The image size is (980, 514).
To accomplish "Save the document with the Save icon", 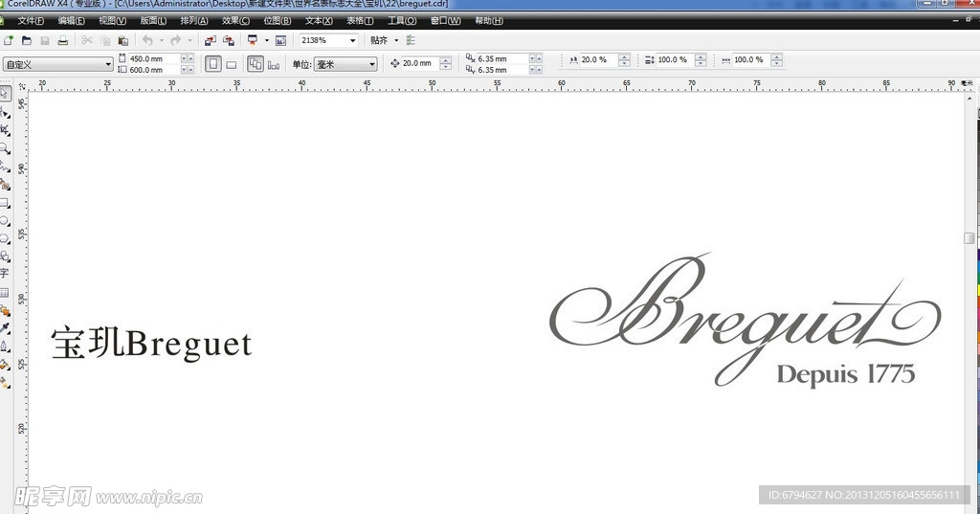I will click(44, 40).
